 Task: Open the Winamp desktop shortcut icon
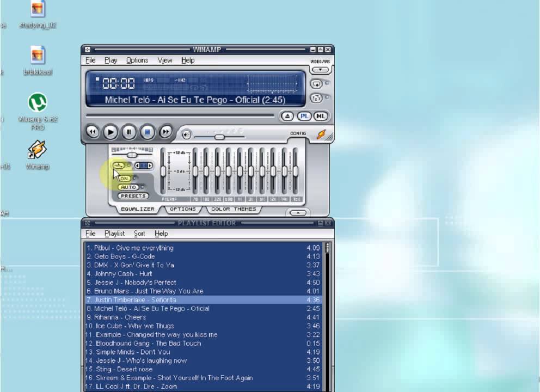point(38,155)
